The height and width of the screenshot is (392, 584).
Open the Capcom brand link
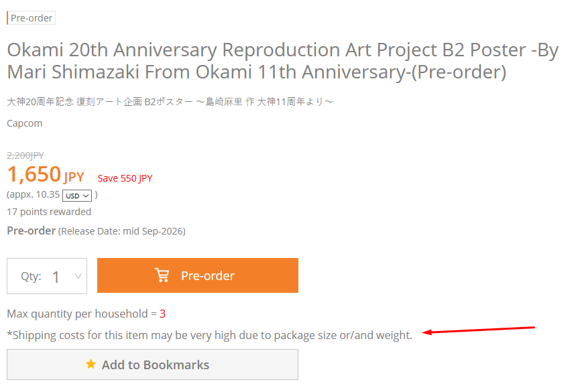(x=24, y=123)
